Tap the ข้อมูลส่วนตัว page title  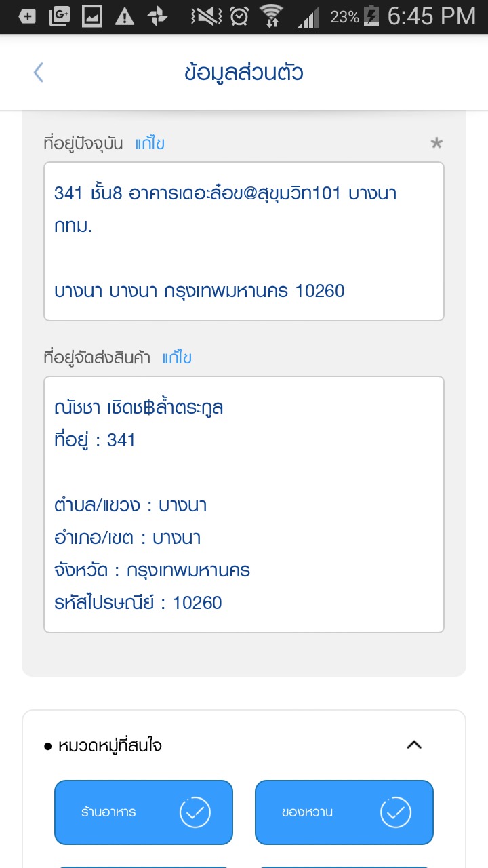pyautogui.click(x=244, y=73)
